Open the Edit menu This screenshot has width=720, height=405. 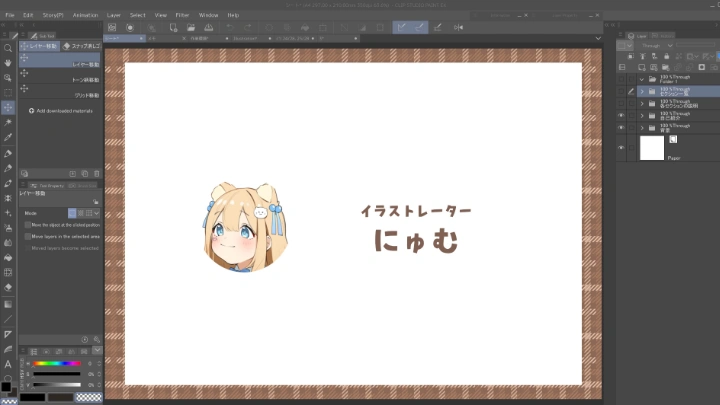(x=28, y=15)
